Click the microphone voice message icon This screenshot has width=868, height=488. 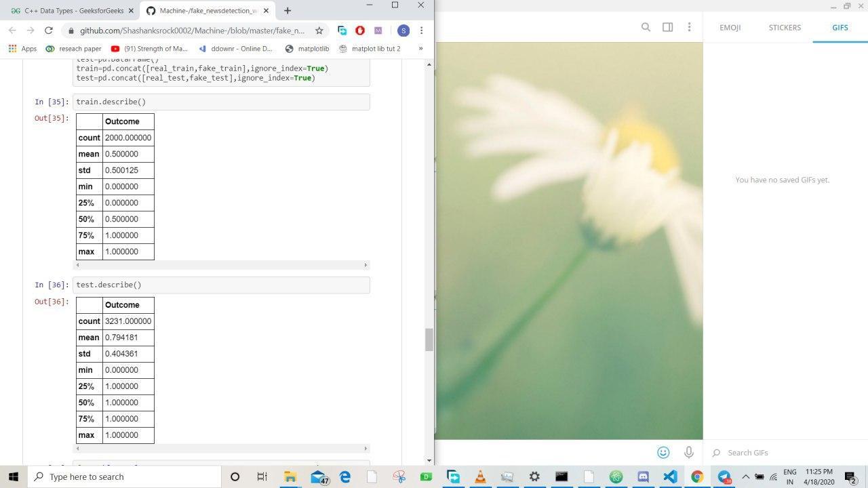click(x=688, y=452)
